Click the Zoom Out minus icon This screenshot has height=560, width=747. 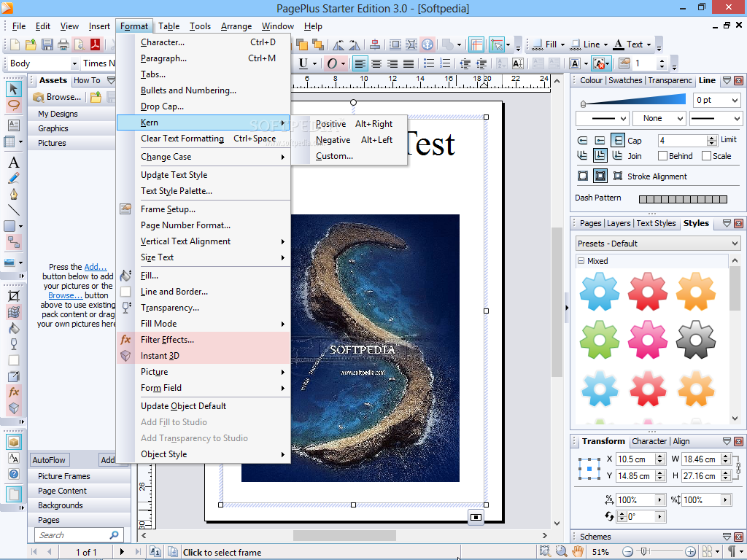coord(627,552)
